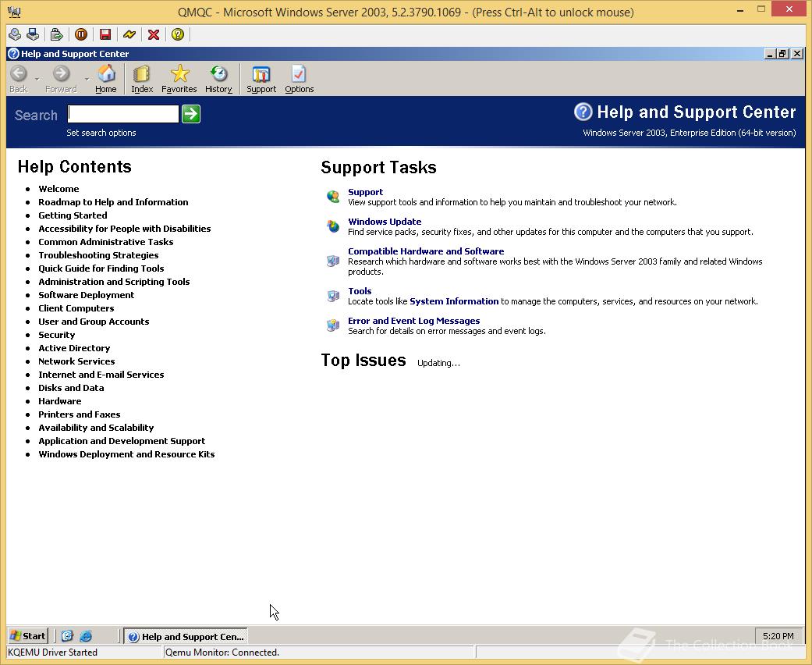The width and height of the screenshot is (812, 665).
Task: Click the Tools link under Support Tasks
Action: pyautogui.click(x=360, y=291)
